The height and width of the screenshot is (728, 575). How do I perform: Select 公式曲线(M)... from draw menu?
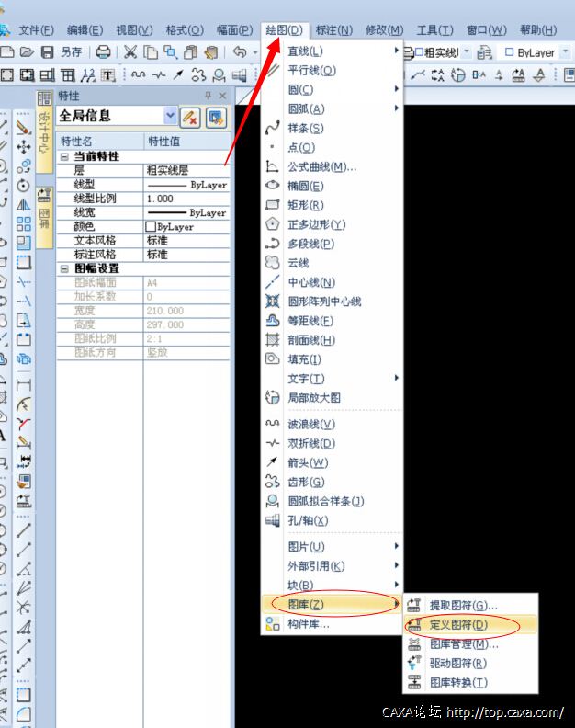tap(333, 166)
